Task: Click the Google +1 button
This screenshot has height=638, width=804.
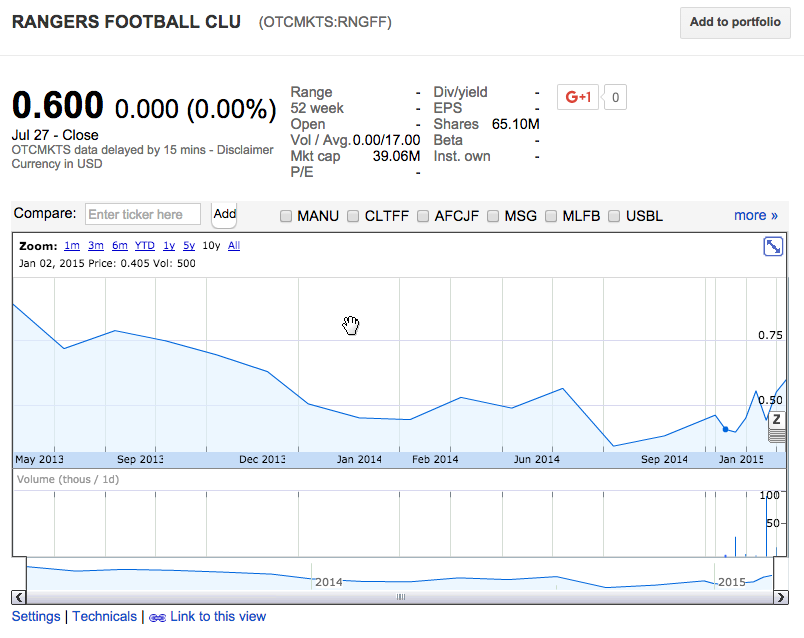Action: (x=578, y=97)
